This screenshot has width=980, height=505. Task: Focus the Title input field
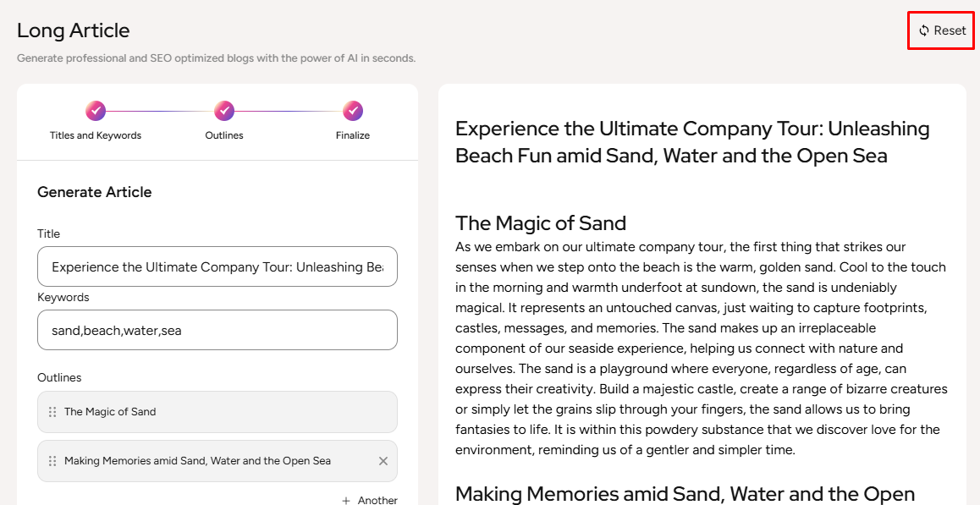coord(217,267)
